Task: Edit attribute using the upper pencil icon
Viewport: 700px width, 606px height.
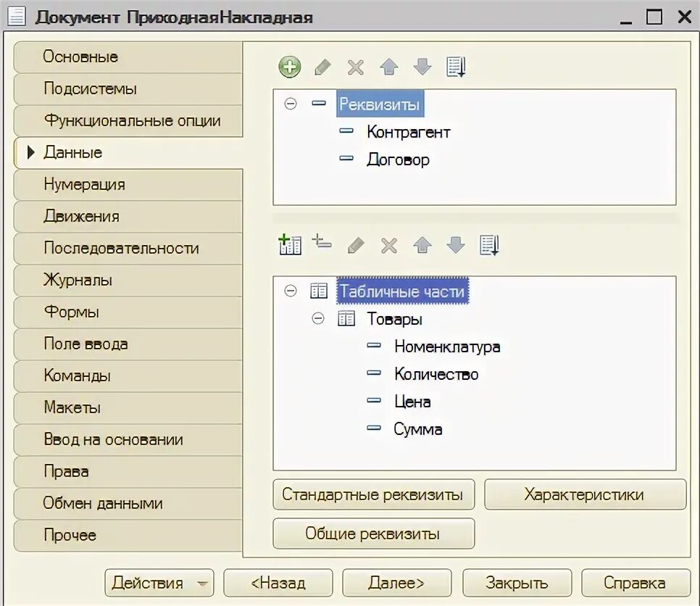Action: click(x=322, y=67)
